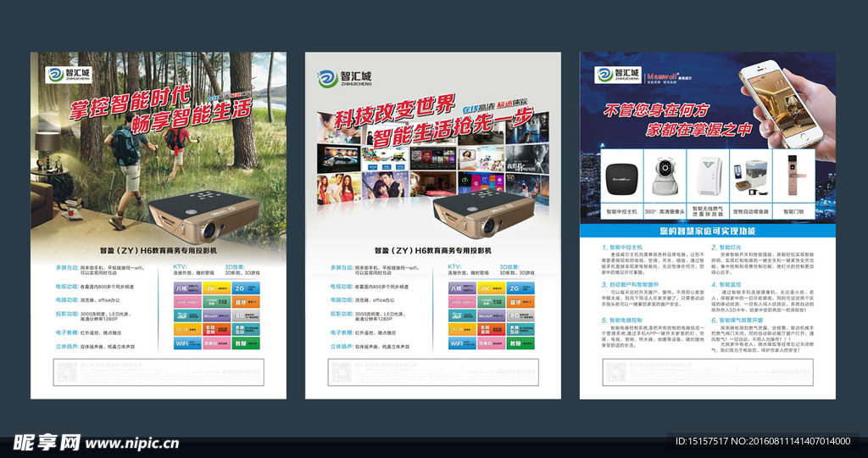
Task: Click the white gas leak detector image
Action: 708,176
